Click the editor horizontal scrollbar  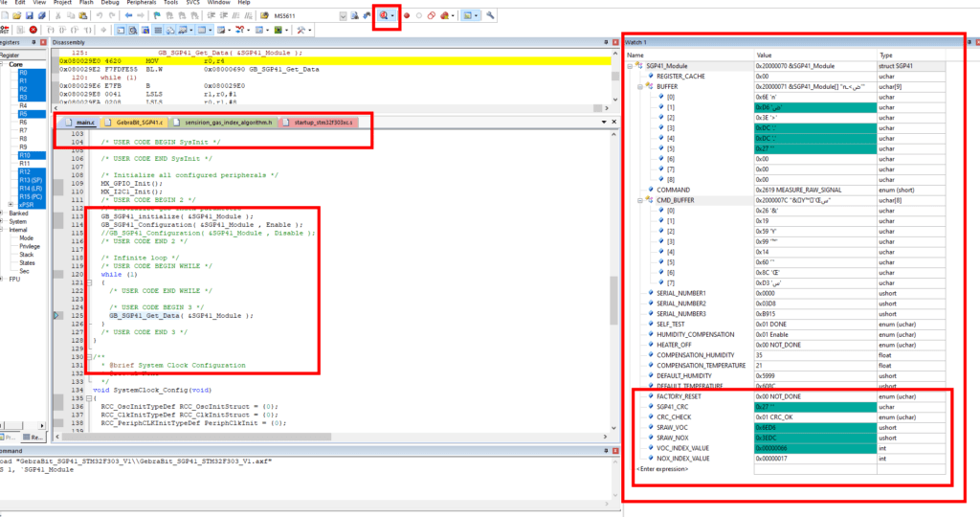coord(331,437)
